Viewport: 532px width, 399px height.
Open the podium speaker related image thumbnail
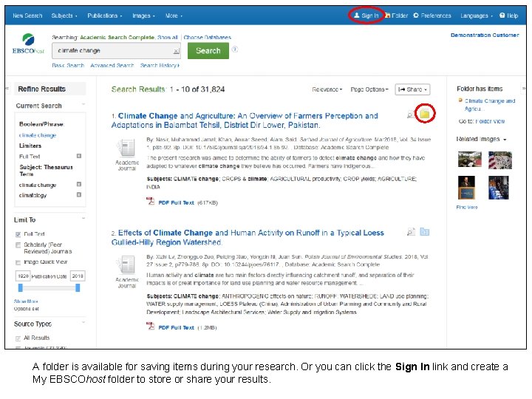pyautogui.click(x=466, y=187)
